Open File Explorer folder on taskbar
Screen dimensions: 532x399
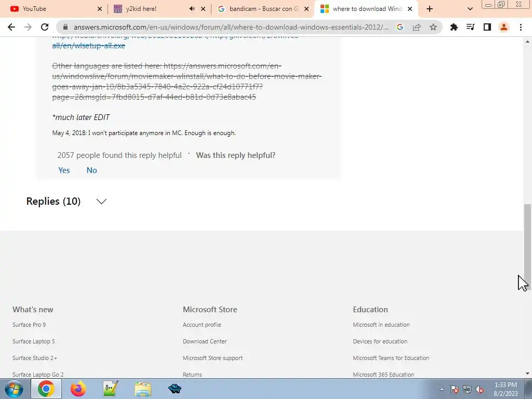point(143,389)
